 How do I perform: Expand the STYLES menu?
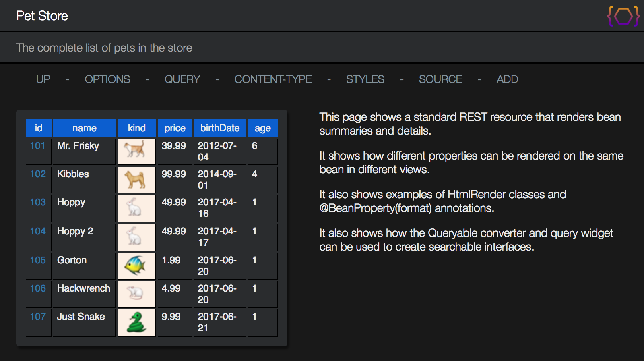[x=365, y=79]
